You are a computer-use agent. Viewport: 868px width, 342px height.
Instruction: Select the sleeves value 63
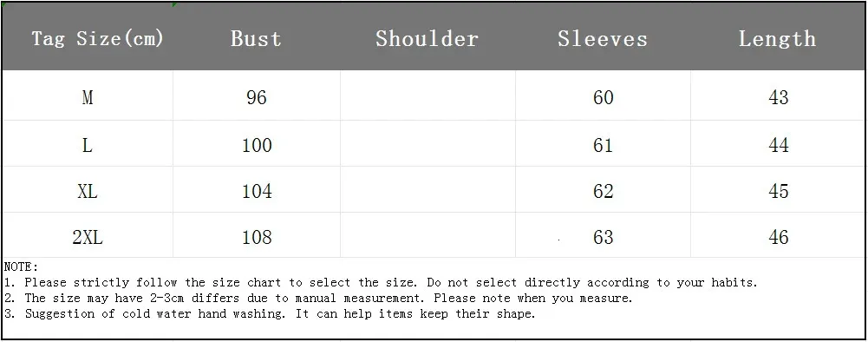coord(603,237)
